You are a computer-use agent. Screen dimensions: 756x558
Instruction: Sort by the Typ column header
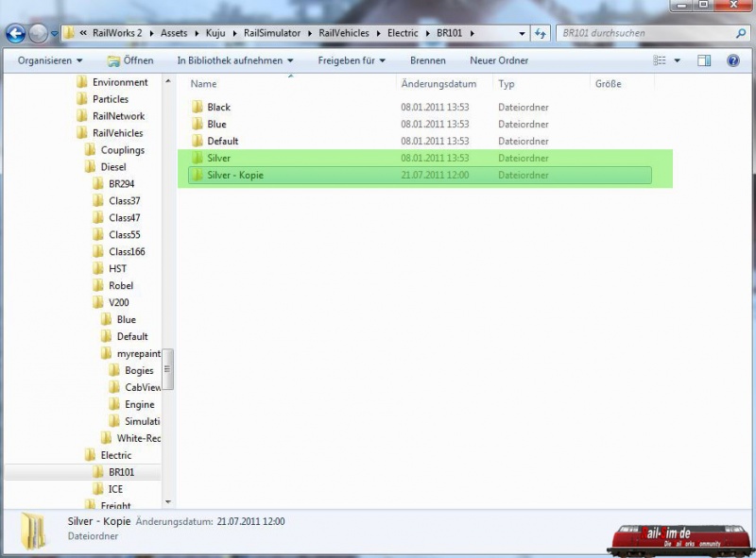507,84
